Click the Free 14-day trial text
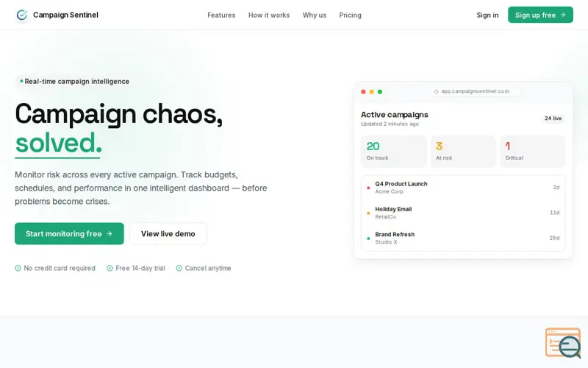Screen dimensions: 588x368 [140, 268]
